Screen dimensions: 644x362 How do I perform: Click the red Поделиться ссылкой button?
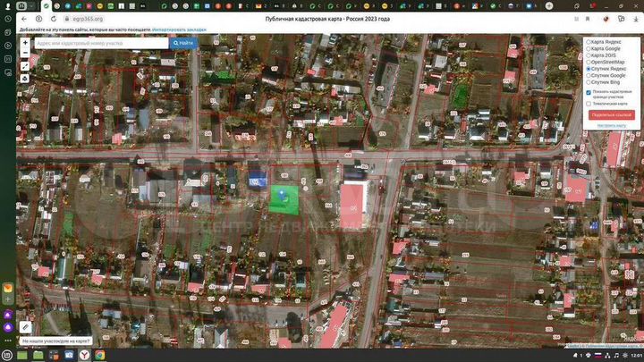(x=611, y=114)
